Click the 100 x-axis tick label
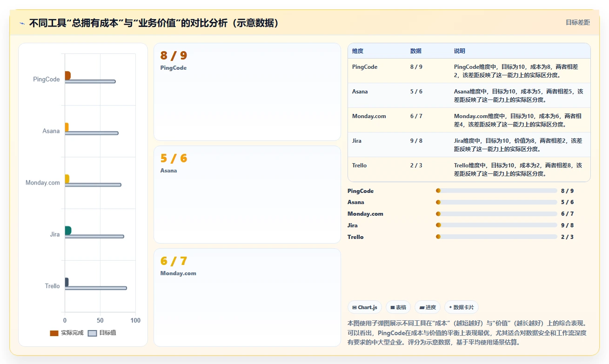This screenshot has width=609, height=364. tap(135, 321)
